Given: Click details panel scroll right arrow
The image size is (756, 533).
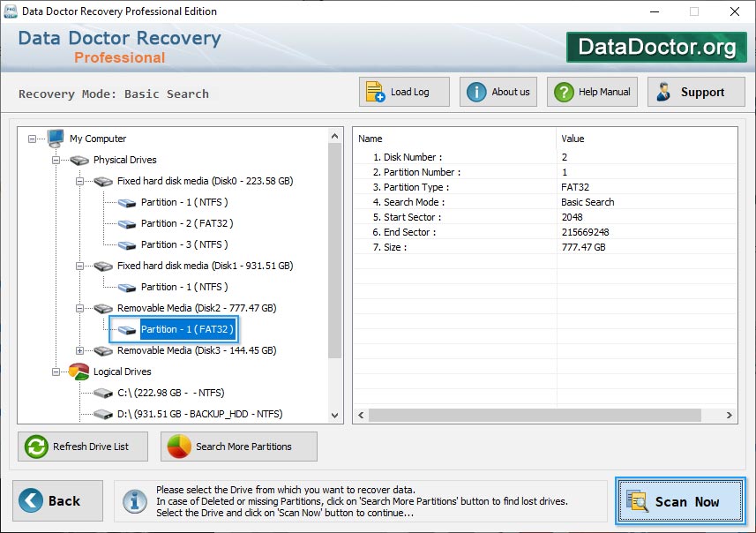Looking at the screenshot, I should click(729, 415).
